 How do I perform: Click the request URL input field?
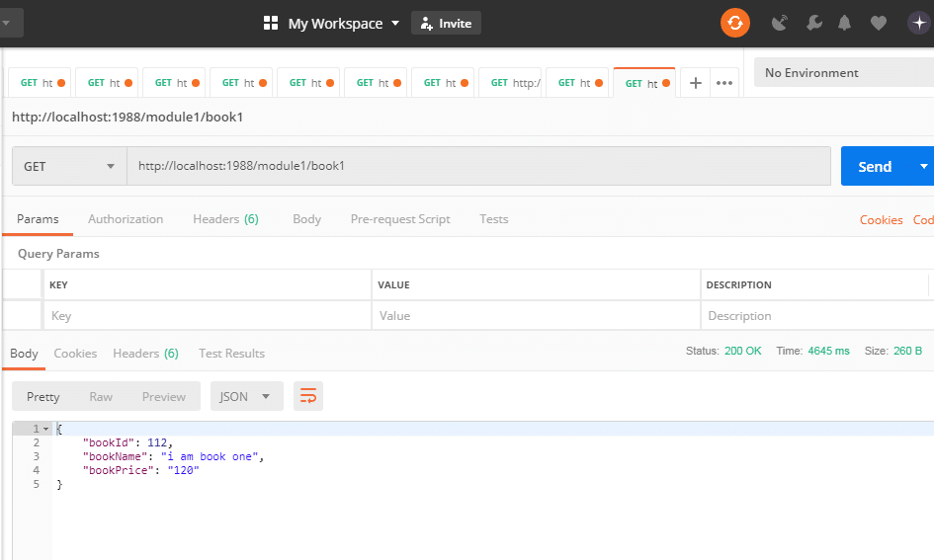coord(478,166)
